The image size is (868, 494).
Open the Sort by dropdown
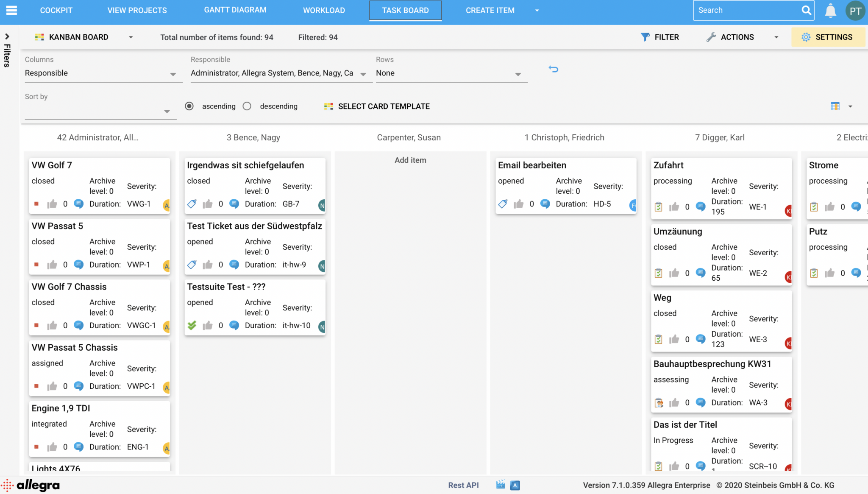(x=167, y=111)
